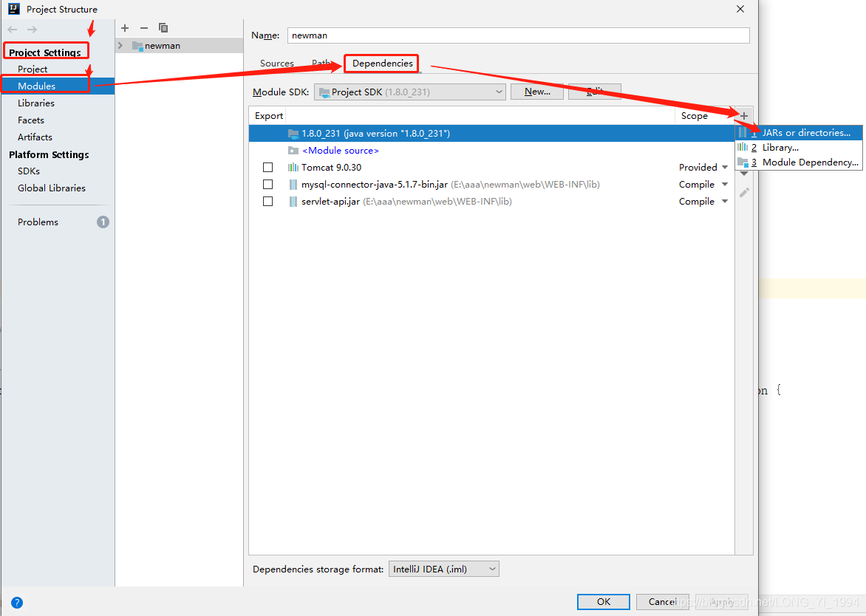Select Artifacts in settings sidebar

35,137
